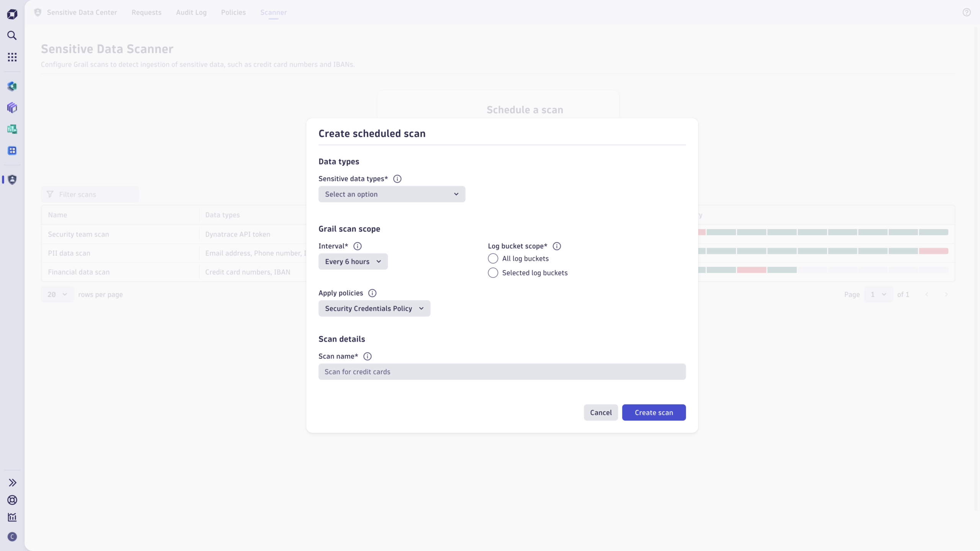
Task: Select the All log buckets radio option
Action: pyautogui.click(x=493, y=259)
